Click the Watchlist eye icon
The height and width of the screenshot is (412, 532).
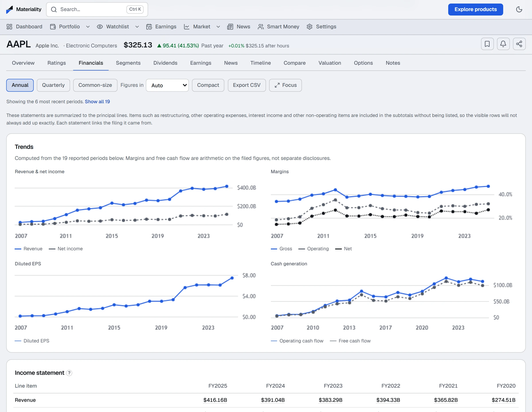pos(100,27)
